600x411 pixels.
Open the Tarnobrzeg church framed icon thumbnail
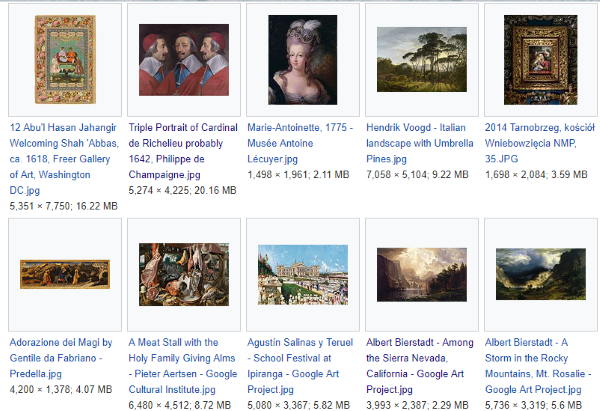[x=541, y=60]
